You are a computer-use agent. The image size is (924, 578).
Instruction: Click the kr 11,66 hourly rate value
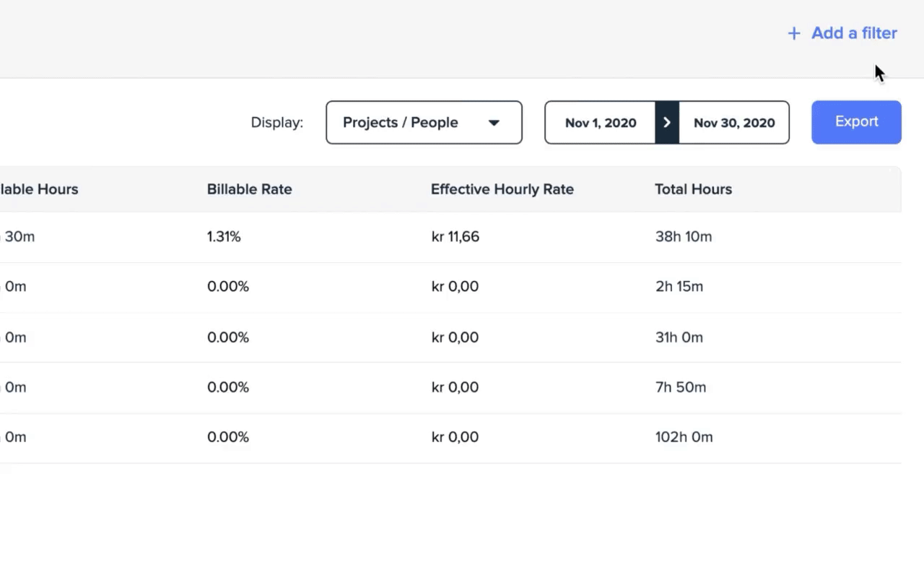click(455, 237)
